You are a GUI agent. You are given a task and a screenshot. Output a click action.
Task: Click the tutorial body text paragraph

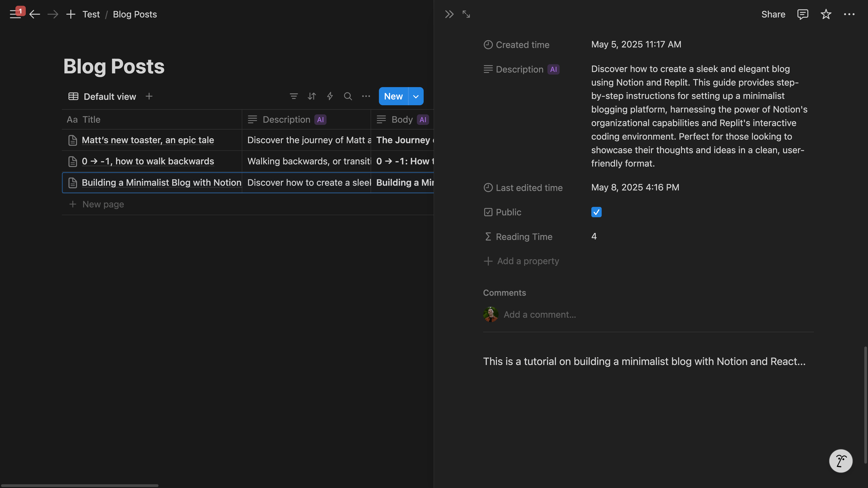[x=644, y=361]
